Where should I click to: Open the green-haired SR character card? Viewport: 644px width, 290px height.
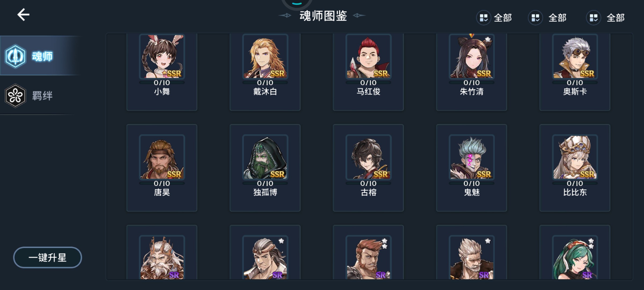(x=575, y=252)
